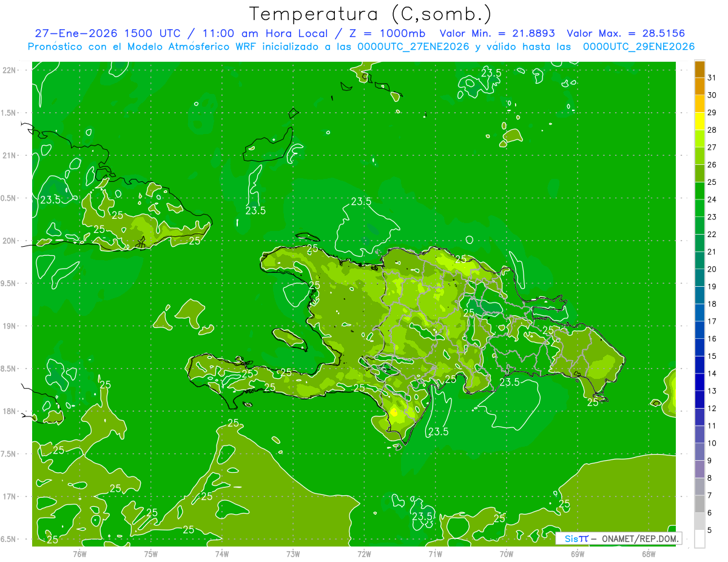Click the lime colorbar segment between 27 and 28

click(699, 138)
